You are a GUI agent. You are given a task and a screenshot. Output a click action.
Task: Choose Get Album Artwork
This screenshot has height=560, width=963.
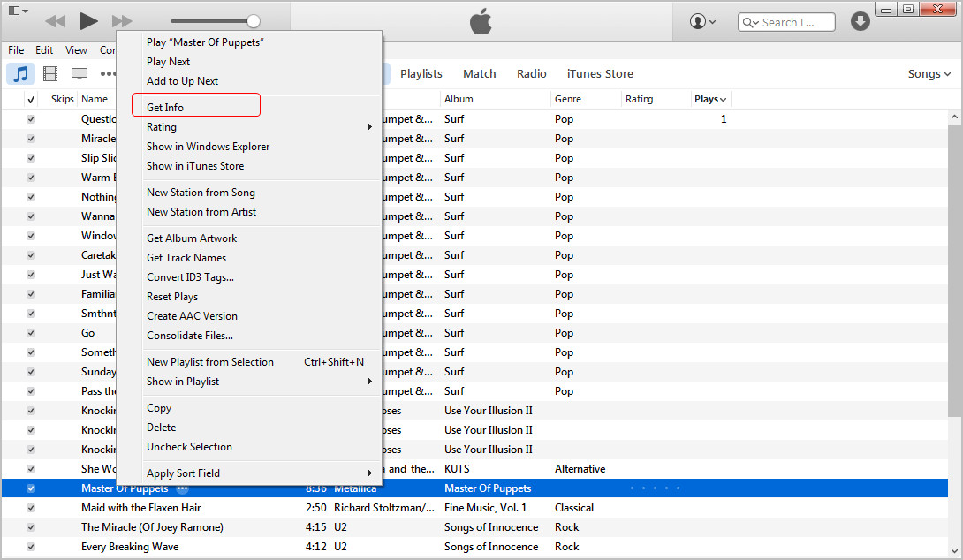(x=192, y=238)
